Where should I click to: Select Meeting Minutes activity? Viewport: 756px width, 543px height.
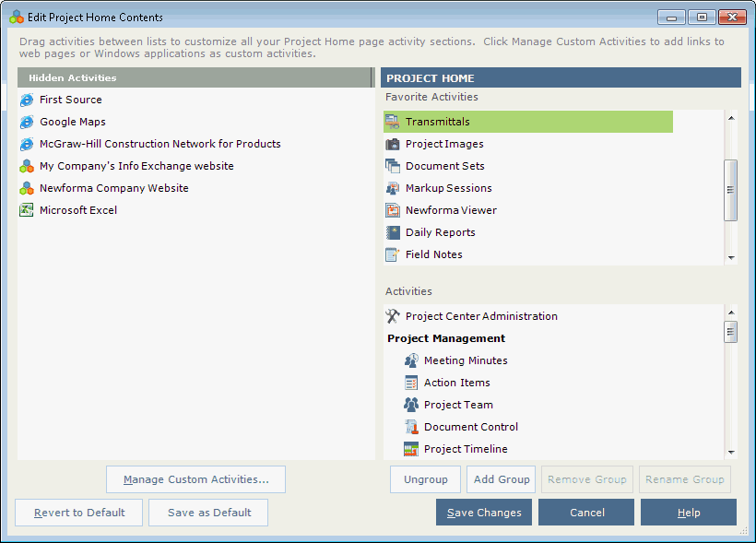[466, 360]
